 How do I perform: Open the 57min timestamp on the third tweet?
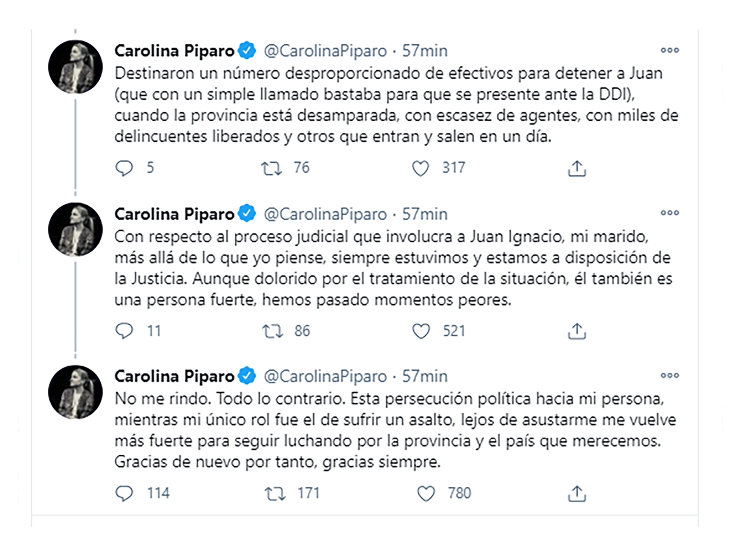(425, 376)
